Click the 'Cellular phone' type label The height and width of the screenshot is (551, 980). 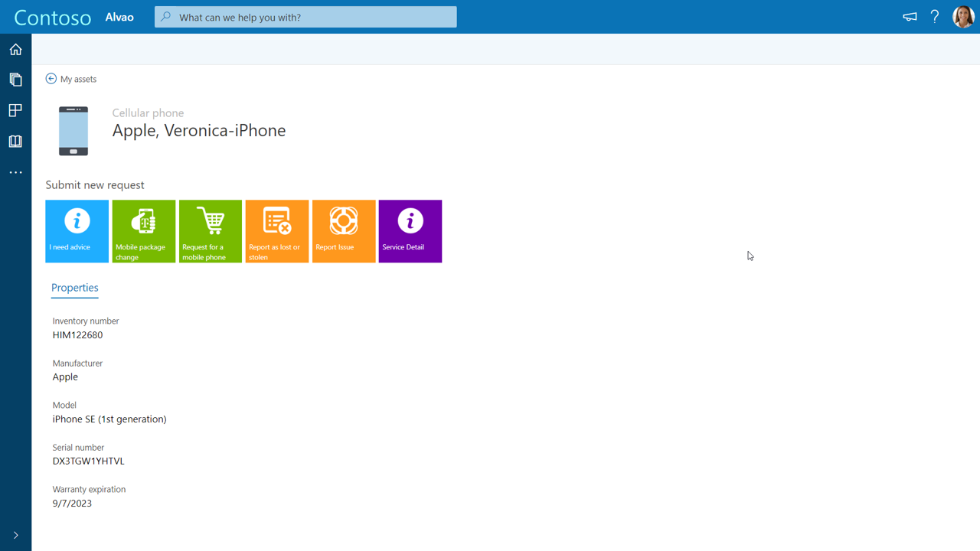pyautogui.click(x=148, y=112)
